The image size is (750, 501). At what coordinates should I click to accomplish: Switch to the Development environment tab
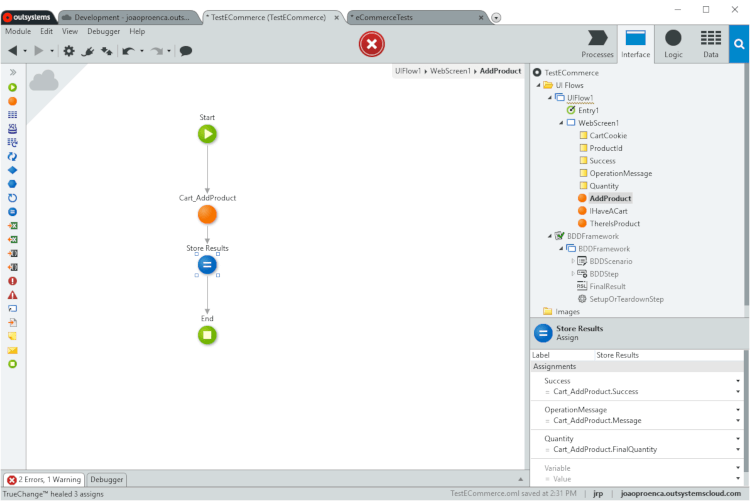[x=129, y=17]
